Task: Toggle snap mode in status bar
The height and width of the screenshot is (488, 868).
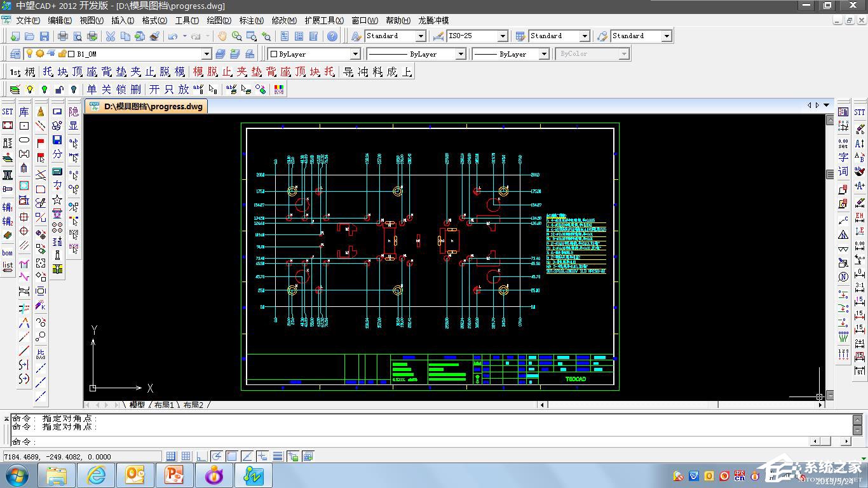Action: pyautogui.click(x=171, y=456)
